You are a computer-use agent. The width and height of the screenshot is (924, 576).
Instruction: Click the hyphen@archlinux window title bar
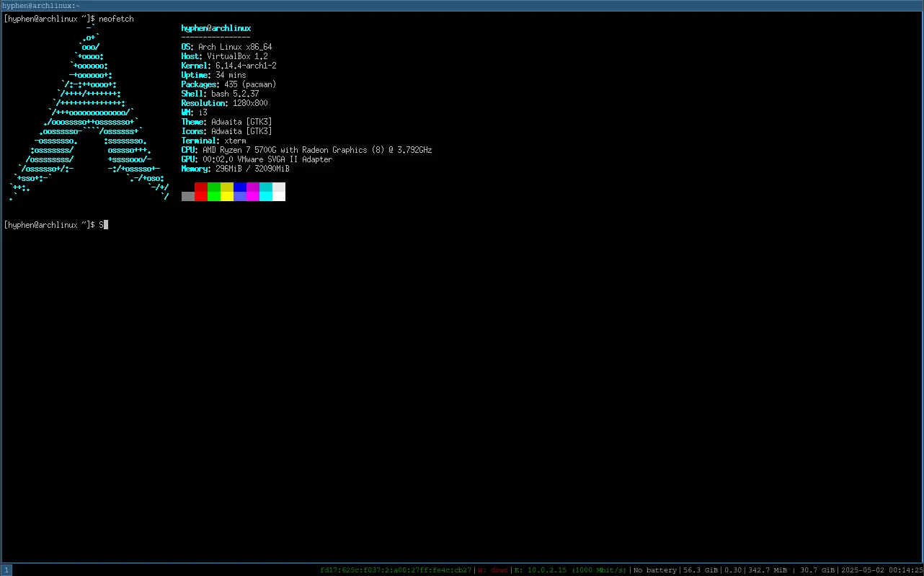[461, 5]
